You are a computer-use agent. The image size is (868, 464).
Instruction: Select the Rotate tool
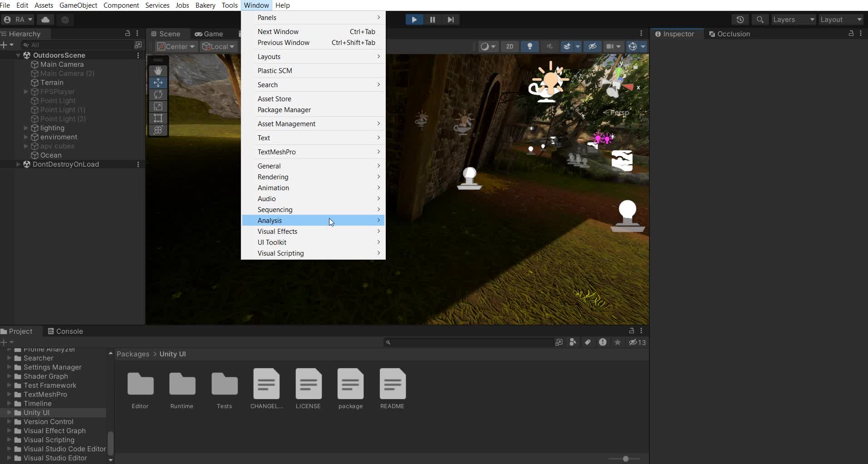click(158, 94)
